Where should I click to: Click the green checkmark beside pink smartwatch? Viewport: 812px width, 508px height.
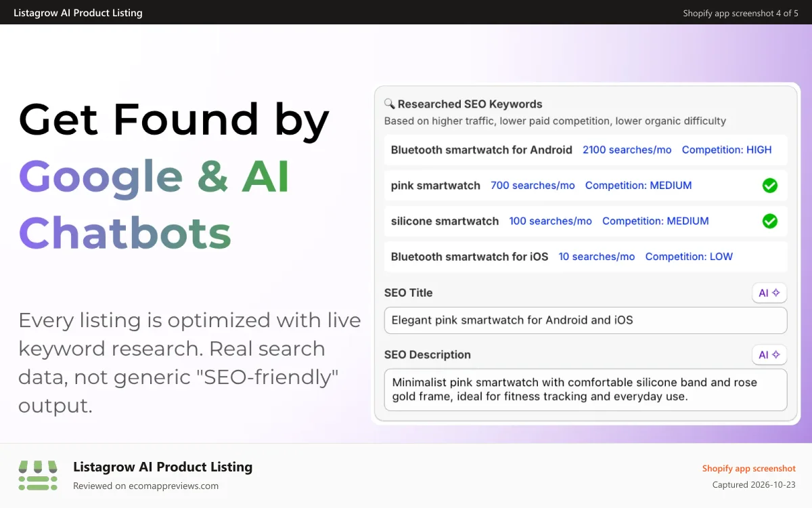point(770,186)
